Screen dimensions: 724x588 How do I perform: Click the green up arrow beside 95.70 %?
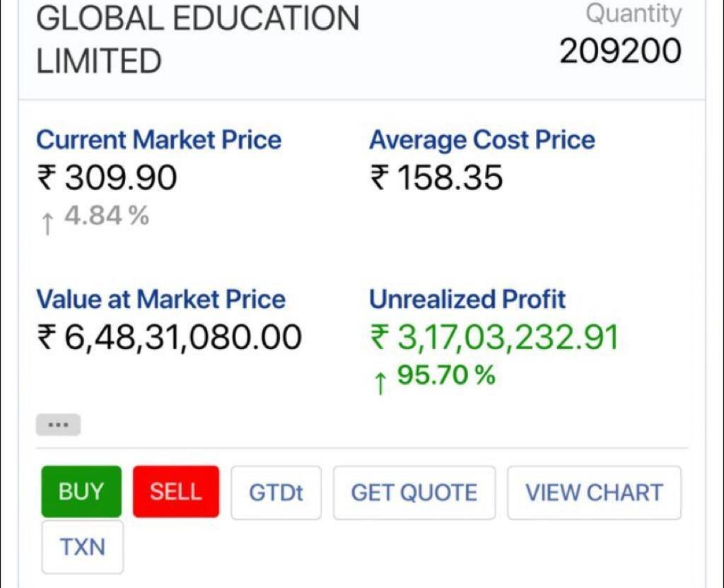(x=380, y=382)
